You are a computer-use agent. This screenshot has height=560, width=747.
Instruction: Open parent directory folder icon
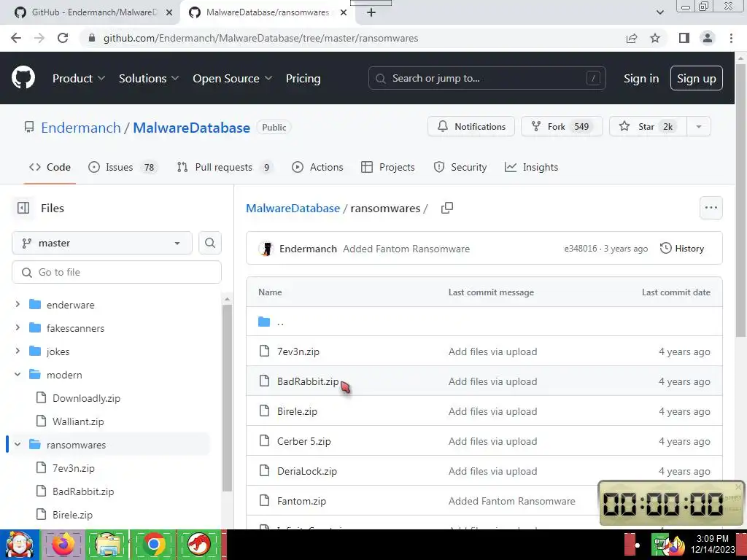[264, 322]
